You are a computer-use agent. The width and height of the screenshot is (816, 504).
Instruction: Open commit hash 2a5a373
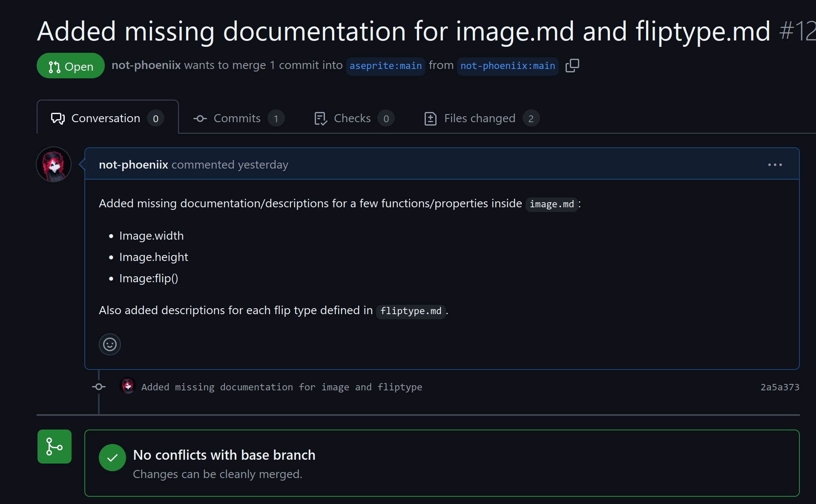coord(780,387)
